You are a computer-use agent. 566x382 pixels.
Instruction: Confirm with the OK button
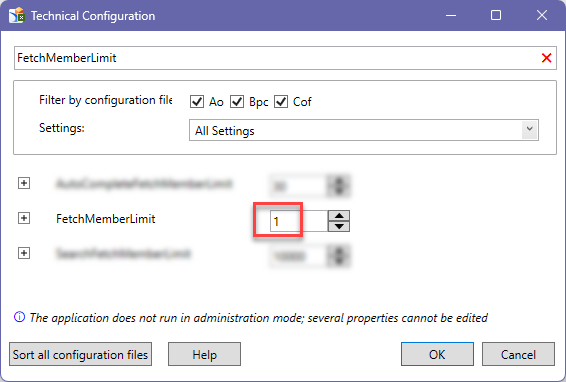437,354
